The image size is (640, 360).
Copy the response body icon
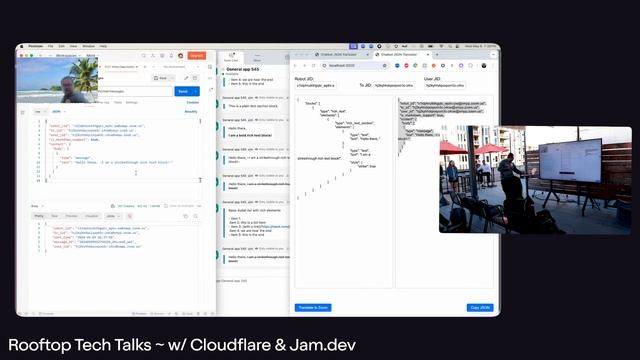(186, 216)
